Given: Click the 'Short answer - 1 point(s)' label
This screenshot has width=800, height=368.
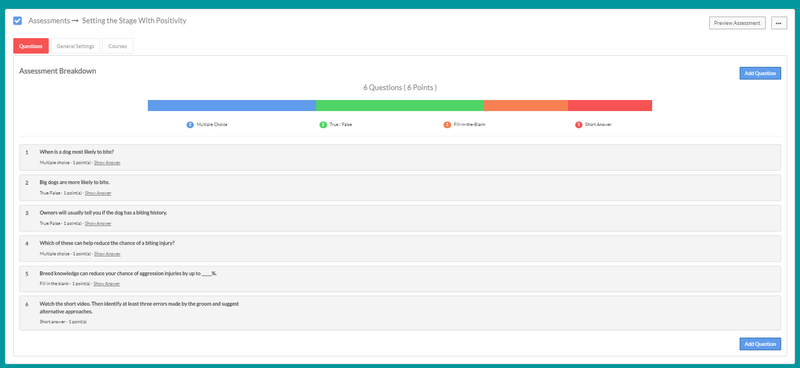Looking at the screenshot, I should [x=63, y=322].
